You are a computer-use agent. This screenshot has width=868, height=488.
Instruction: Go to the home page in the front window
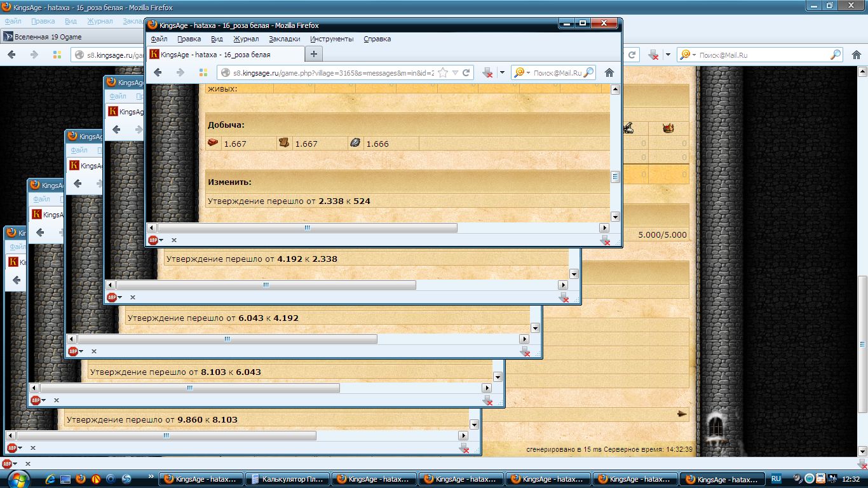(x=609, y=72)
